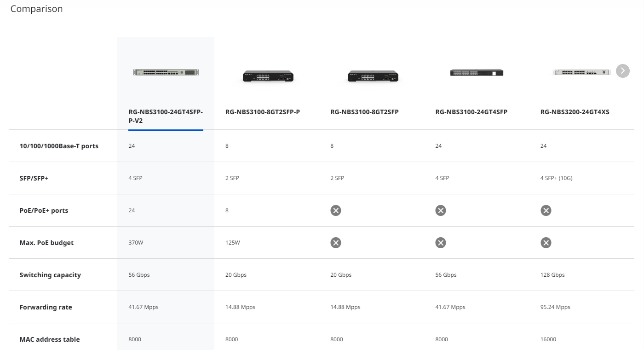644x350 pixels.
Task: Click the PoE ports unavailable icon for RG-NBS3100-8GT2SFP
Action: tap(336, 210)
